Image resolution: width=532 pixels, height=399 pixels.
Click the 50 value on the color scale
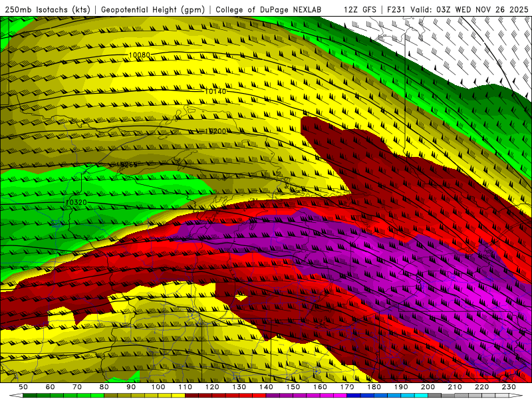pos(23,387)
